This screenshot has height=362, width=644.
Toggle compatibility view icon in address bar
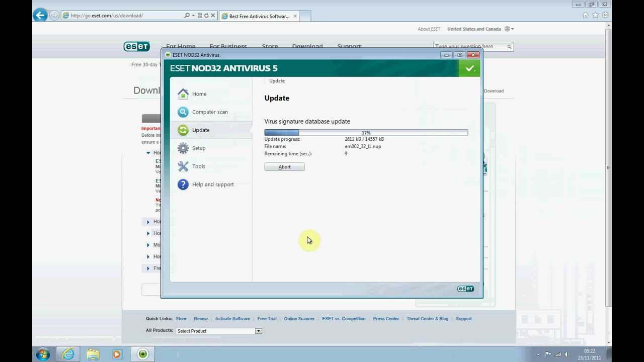coord(200,16)
